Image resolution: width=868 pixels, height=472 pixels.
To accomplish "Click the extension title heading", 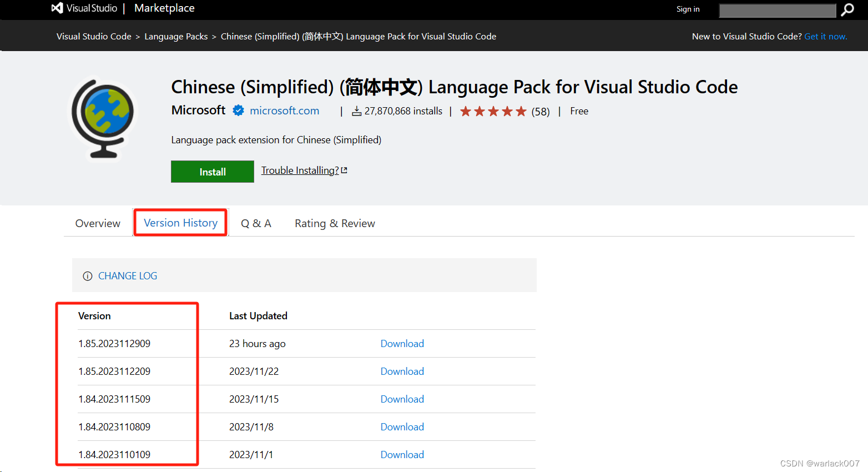I will [455, 87].
